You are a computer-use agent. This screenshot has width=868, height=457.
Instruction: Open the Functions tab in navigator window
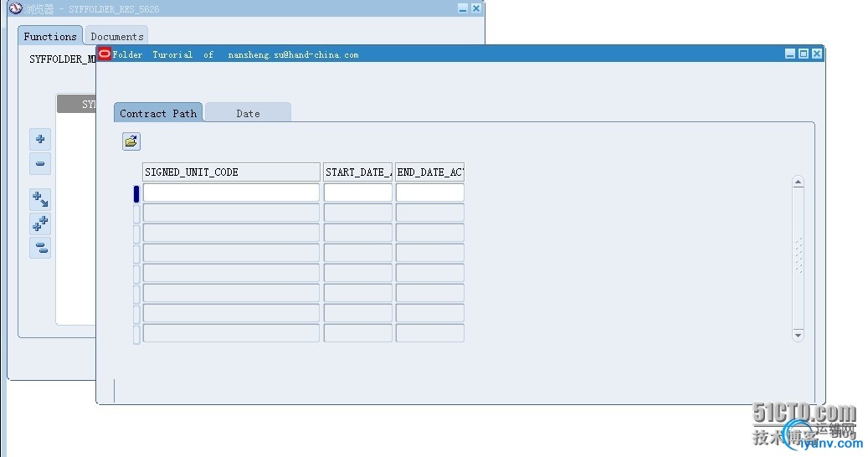click(x=50, y=36)
